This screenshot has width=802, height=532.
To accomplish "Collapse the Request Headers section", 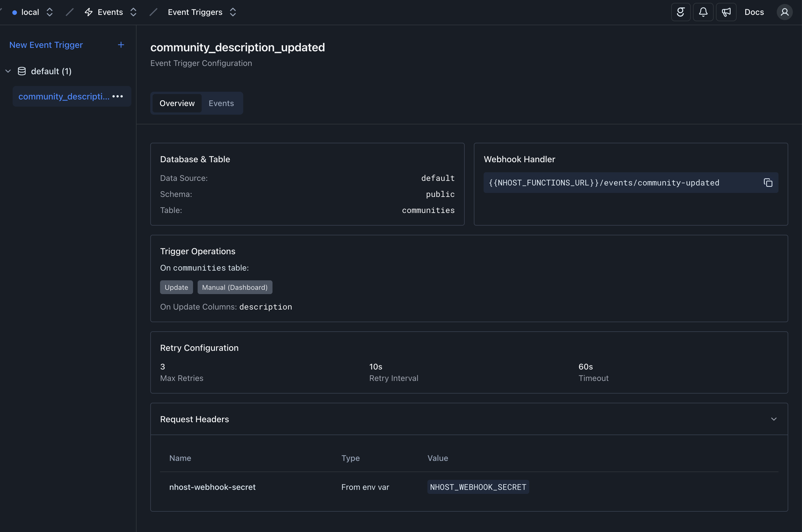I will [x=774, y=419].
